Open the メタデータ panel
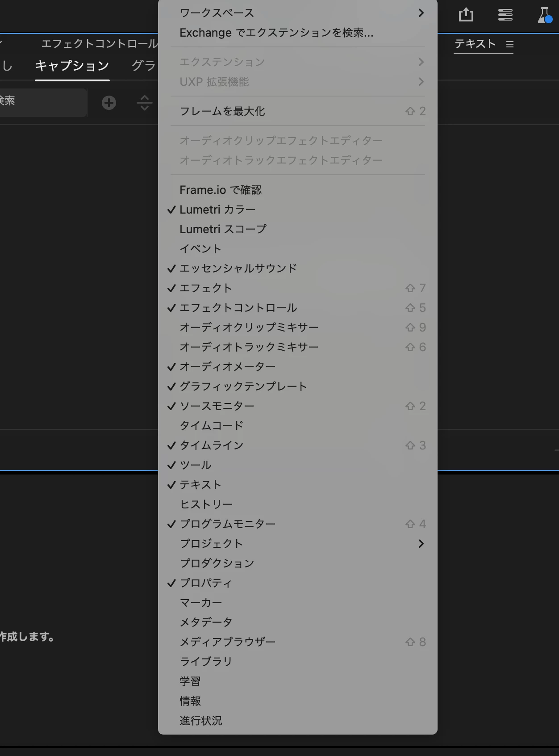This screenshot has width=559, height=756. point(298,622)
